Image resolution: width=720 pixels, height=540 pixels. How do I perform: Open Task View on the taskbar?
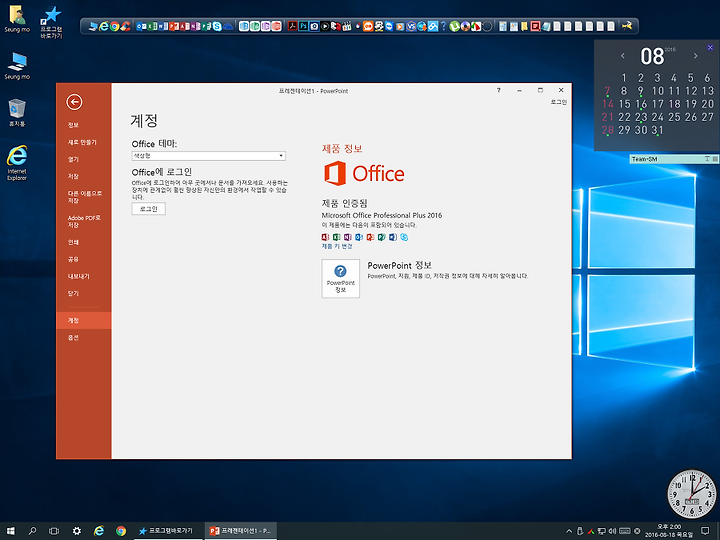(54, 531)
